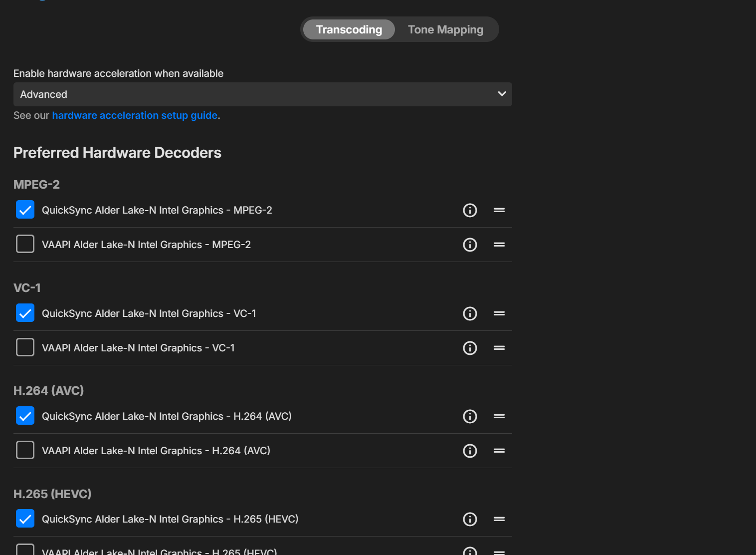Show info for QuickSync VC-1 decoder
756x555 pixels.
tap(470, 313)
